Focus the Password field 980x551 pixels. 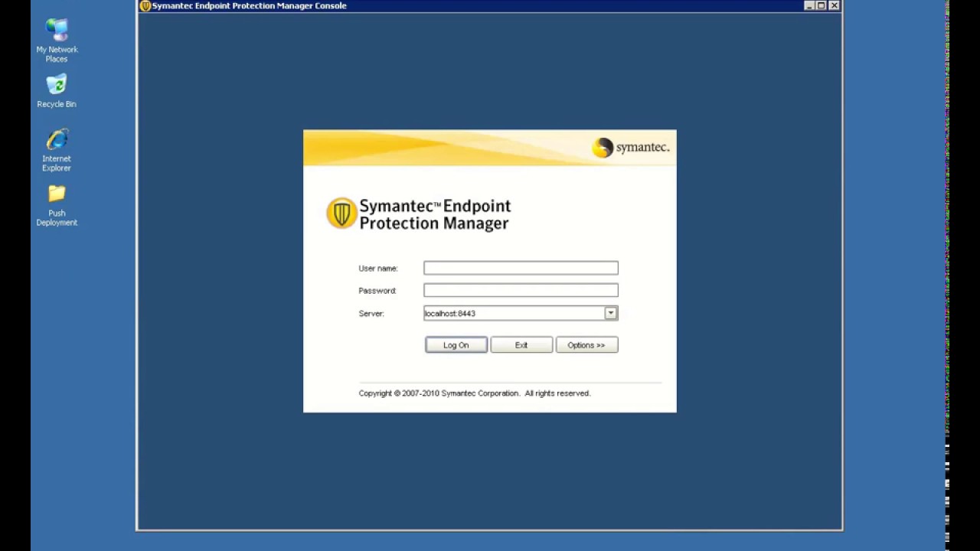521,290
